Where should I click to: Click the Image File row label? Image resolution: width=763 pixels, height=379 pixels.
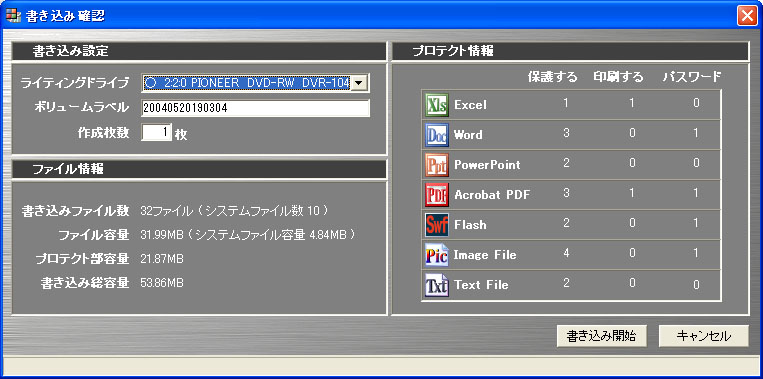click(x=485, y=255)
